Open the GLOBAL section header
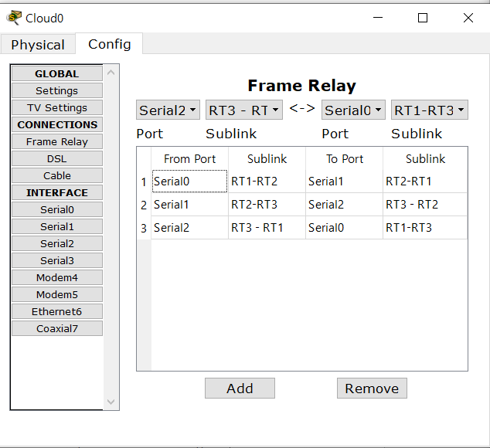The image size is (490, 448). coord(57,73)
